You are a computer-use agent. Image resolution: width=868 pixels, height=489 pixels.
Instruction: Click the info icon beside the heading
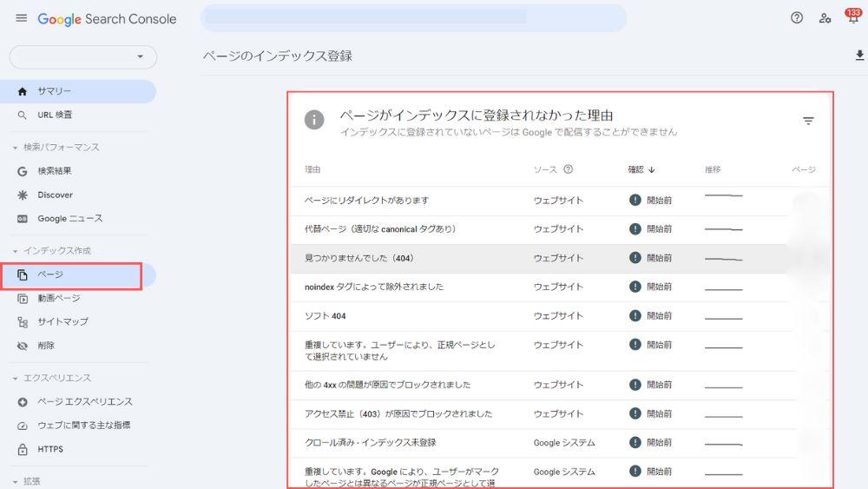[x=314, y=120]
